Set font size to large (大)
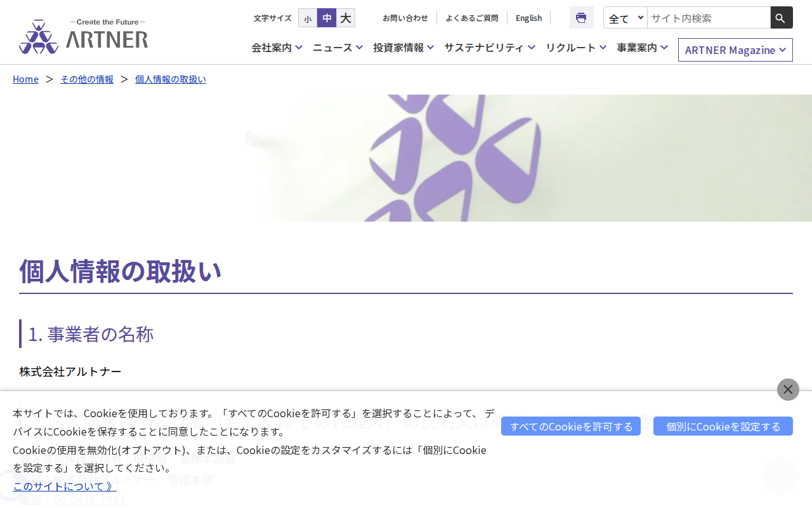 pos(346,18)
